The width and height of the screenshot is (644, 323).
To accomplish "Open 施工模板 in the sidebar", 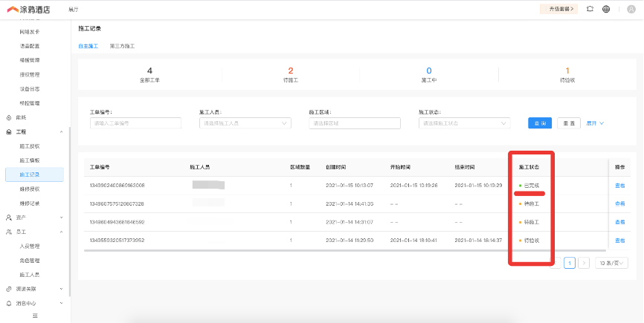I will coord(30,160).
